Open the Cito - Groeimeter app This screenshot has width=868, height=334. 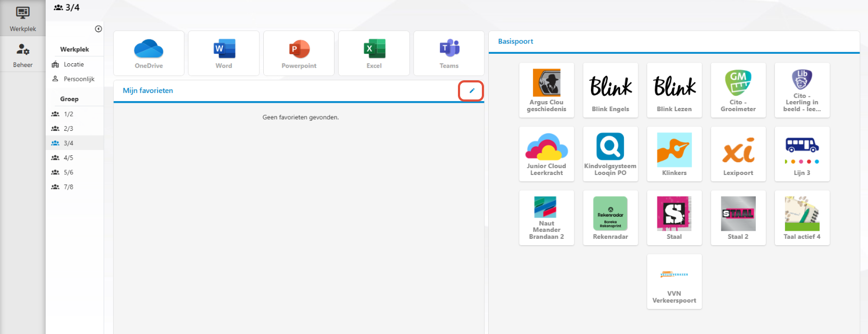click(x=738, y=90)
